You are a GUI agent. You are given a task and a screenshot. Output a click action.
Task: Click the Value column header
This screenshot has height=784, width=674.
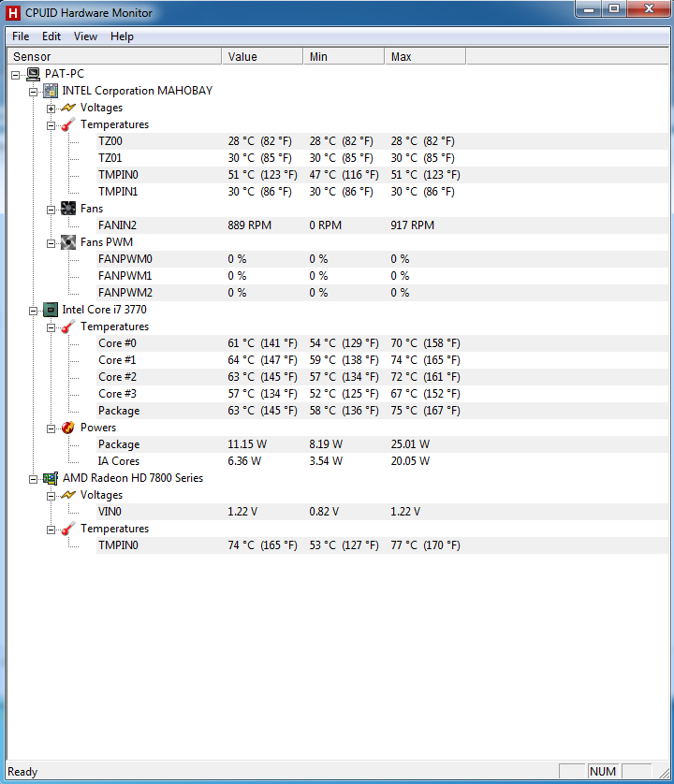pyautogui.click(x=262, y=56)
